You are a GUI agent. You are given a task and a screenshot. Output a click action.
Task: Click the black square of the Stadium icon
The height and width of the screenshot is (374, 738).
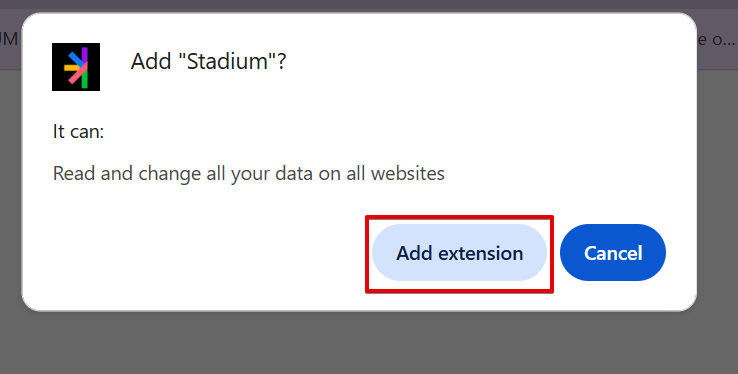tap(76, 67)
